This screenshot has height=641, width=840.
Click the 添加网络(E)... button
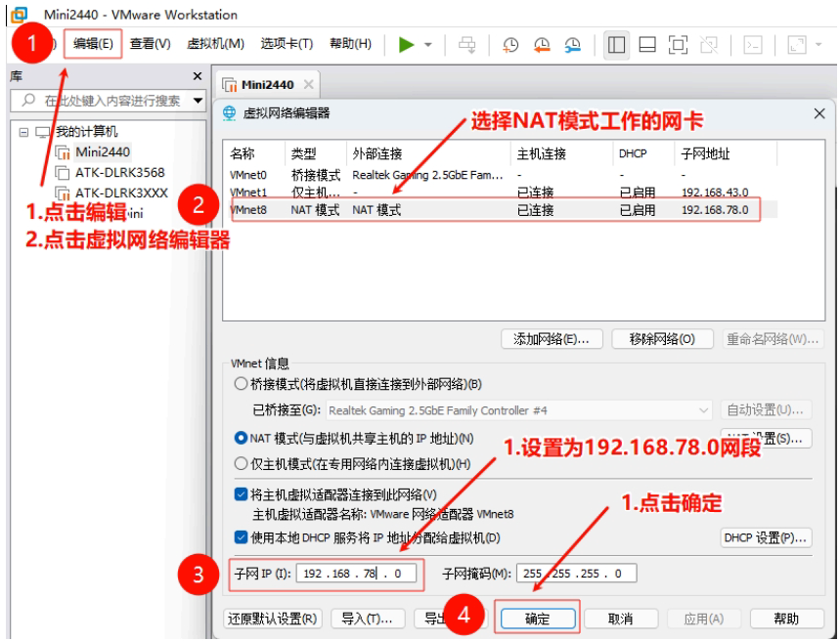[x=552, y=339]
